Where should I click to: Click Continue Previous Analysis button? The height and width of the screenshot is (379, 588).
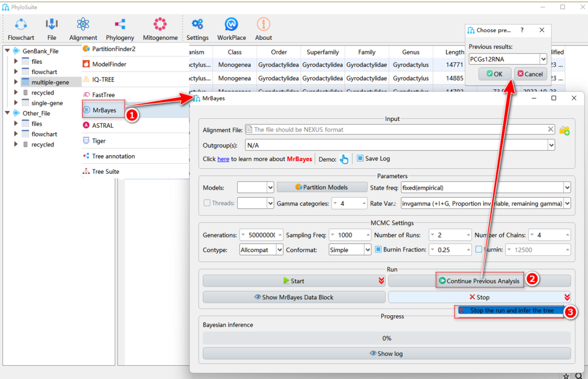click(x=479, y=280)
